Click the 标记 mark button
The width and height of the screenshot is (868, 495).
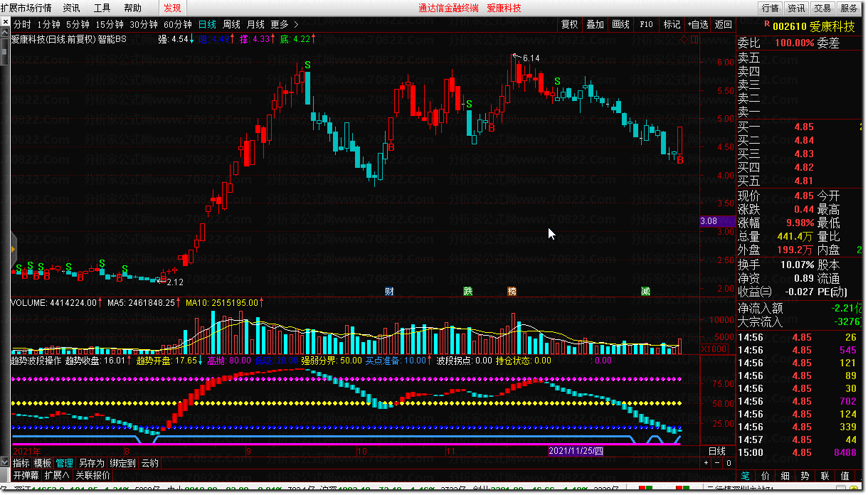click(672, 24)
